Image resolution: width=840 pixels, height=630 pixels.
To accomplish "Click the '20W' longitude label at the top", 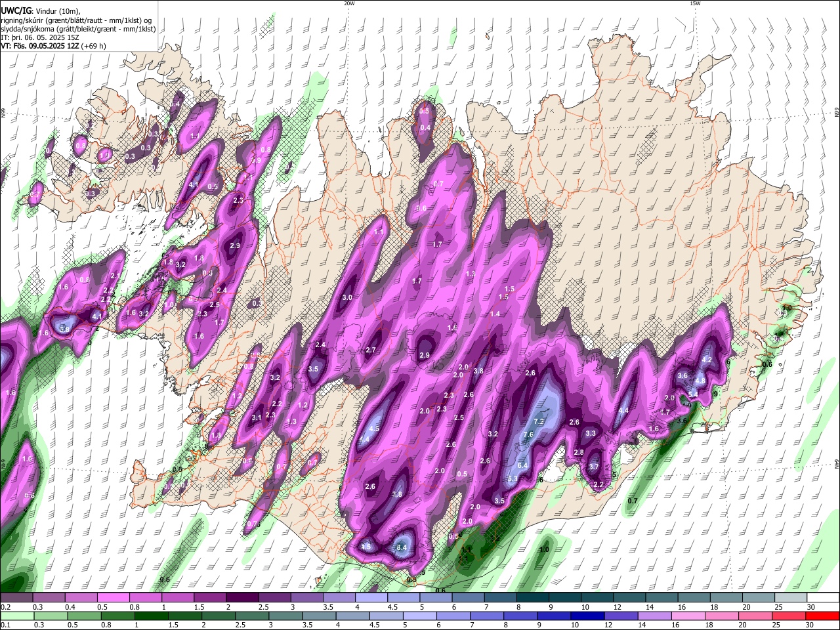I will [349, 3].
